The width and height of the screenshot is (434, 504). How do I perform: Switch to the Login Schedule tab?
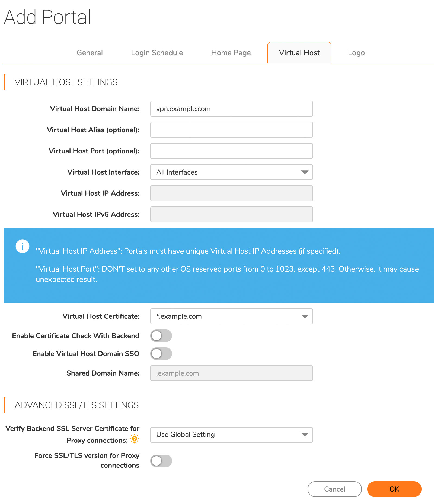coord(157,53)
